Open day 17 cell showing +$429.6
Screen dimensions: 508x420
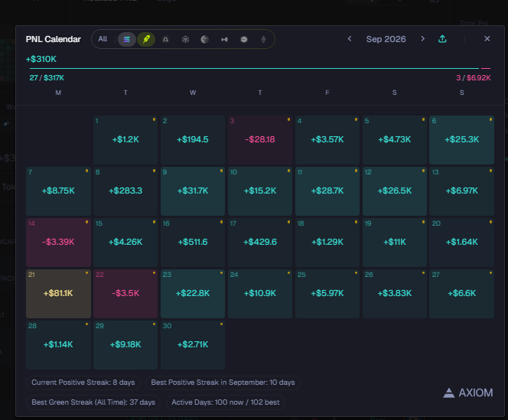pyautogui.click(x=260, y=243)
